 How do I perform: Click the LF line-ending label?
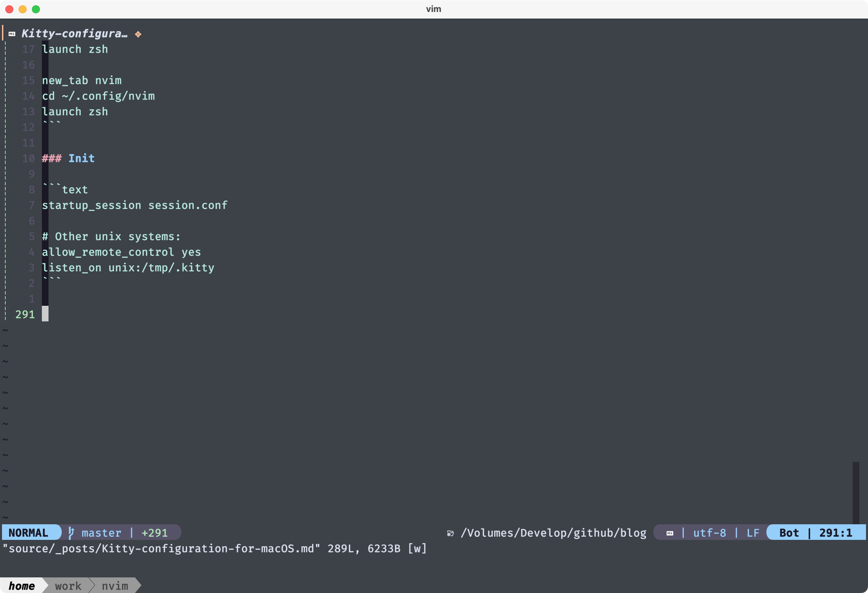point(753,533)
